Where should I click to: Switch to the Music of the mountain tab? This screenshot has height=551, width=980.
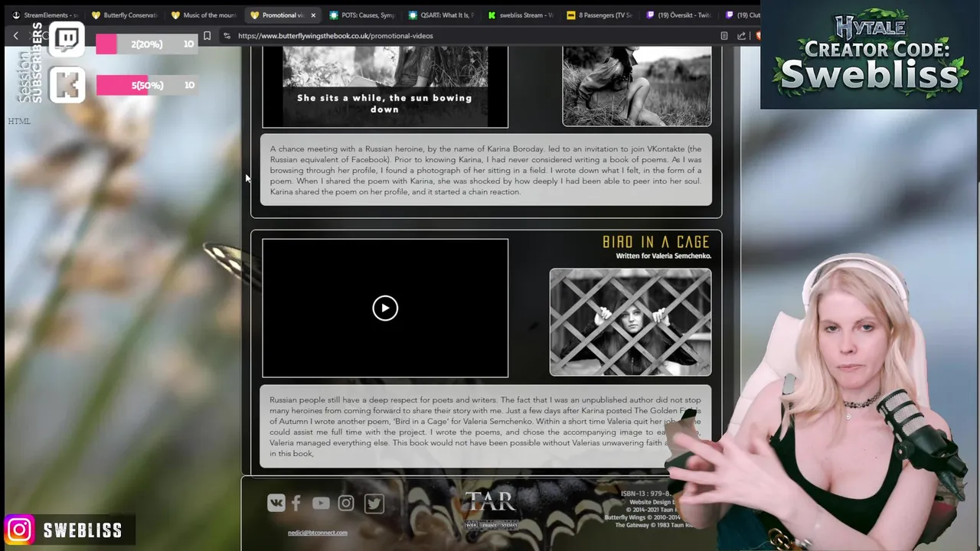[x=204, y=15]
